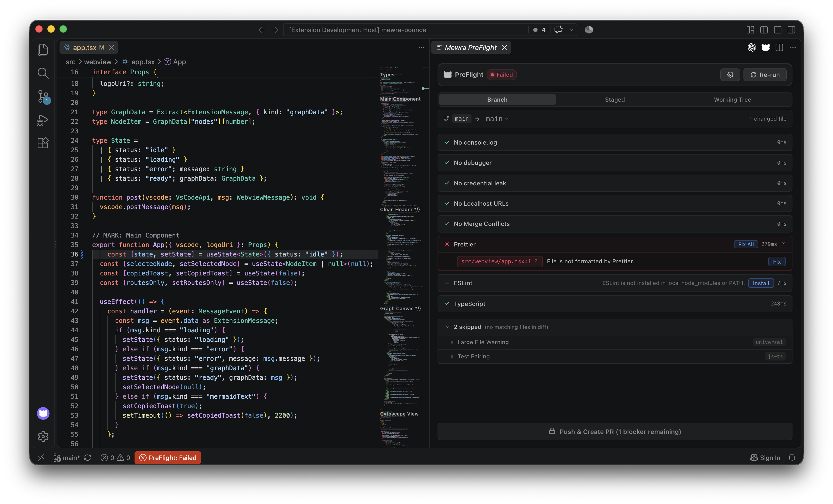This screenshot has width=833, height=504.
Task: Select the Branch scope tab
Action: coord(497,99)
